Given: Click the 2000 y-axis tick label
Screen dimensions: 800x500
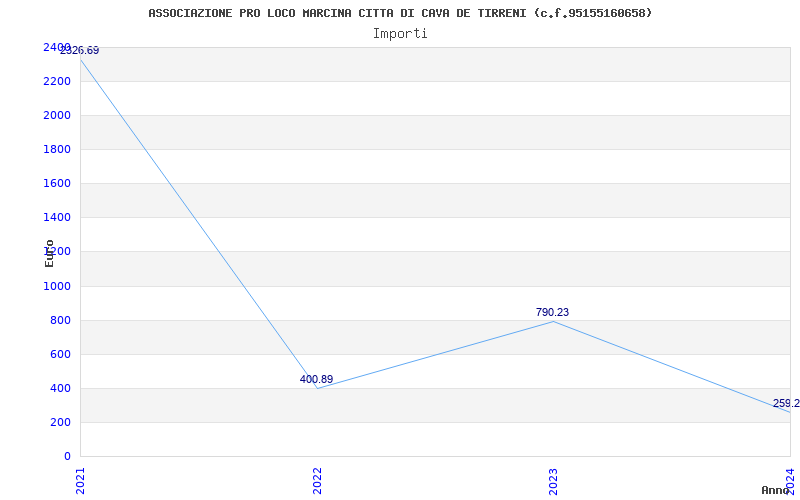Looking at the screenshot, I should (57, 116).
